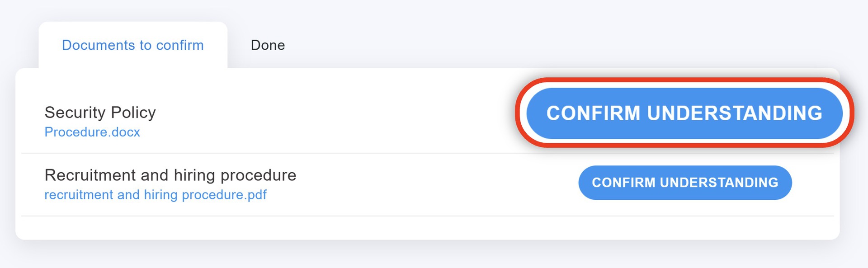868x268 pixels.
Task: View completed documents under Done
Action: (x=268, y=45)
